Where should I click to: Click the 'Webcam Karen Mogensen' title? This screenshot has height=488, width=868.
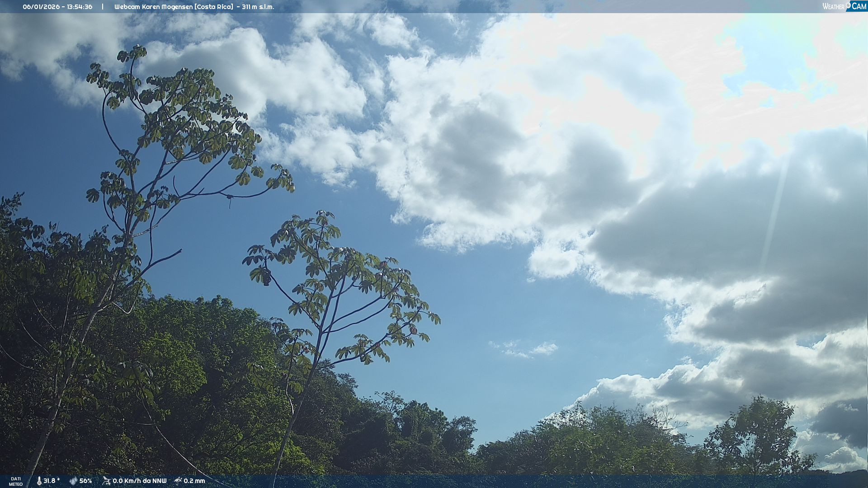(x=154, y=7)
